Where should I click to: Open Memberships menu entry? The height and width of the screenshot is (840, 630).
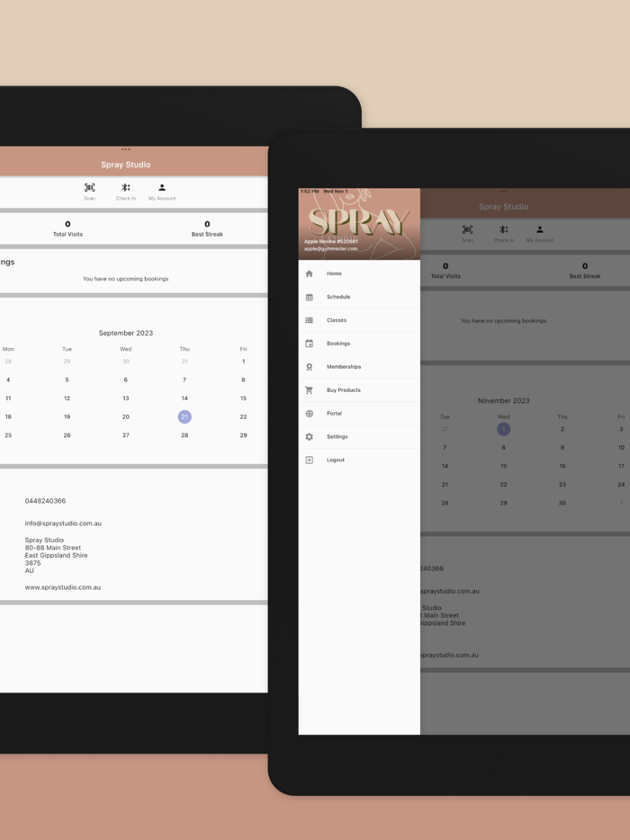click(x=359, y=367)
